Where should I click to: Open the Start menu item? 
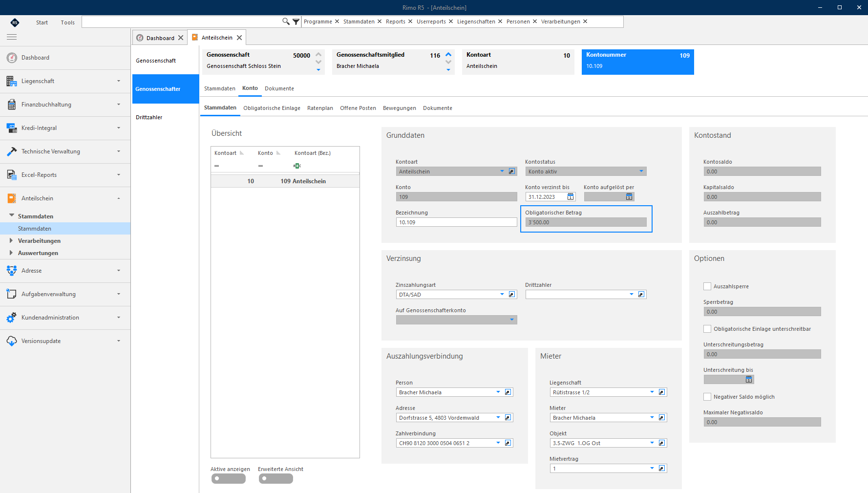pos(42,22)
